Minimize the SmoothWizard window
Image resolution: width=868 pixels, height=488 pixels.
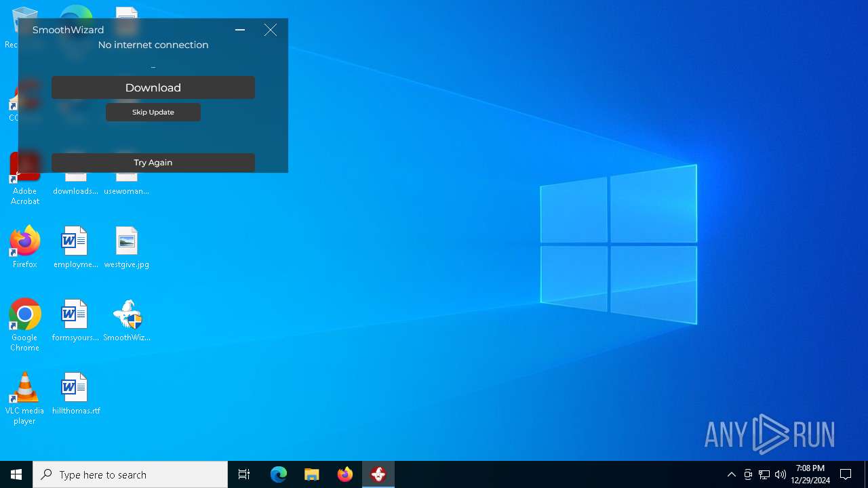point(240,30)
